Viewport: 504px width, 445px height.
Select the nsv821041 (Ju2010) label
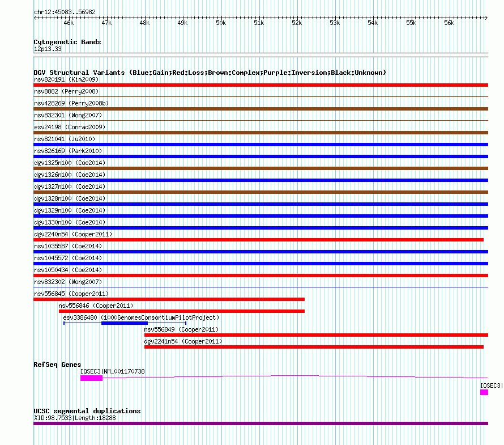pyautogui.click(x=65, y=139)
